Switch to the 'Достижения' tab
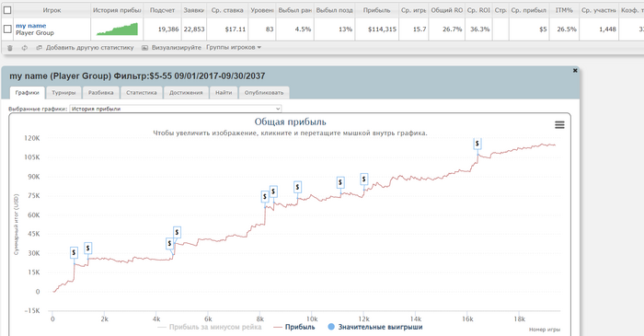Screen dimensions: 644x336 pos(186,93)
